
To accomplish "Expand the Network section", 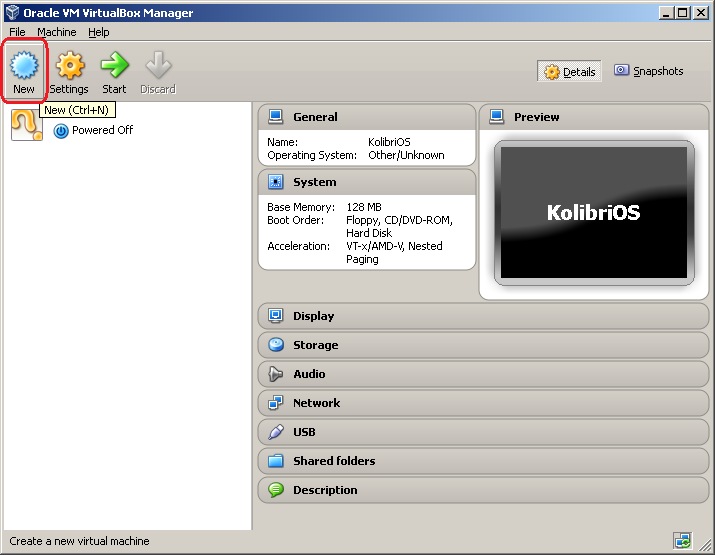I will coord(316,403).
